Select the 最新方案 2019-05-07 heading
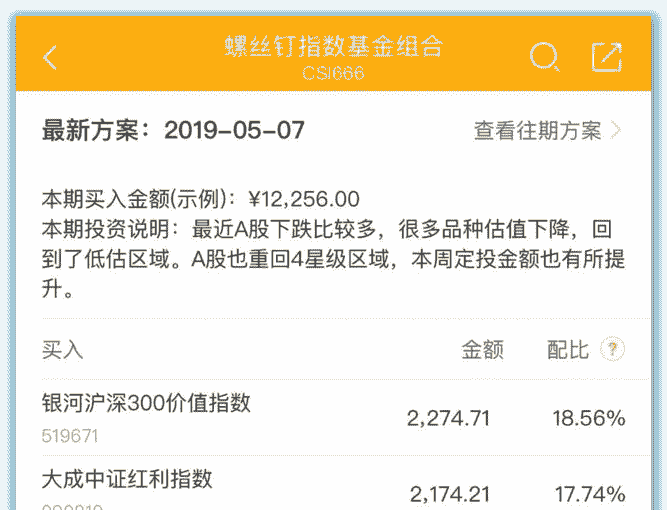 point(173,131)
